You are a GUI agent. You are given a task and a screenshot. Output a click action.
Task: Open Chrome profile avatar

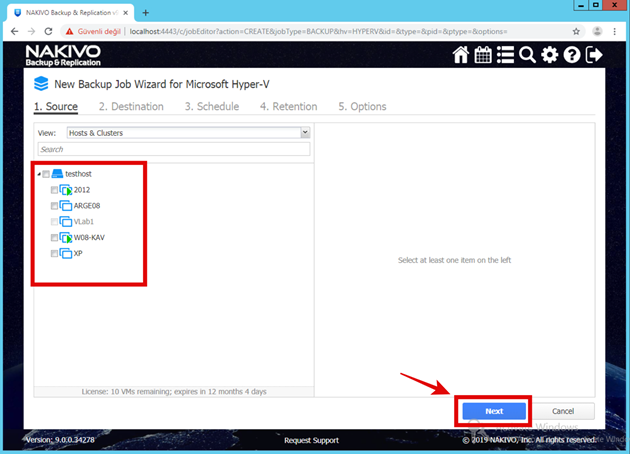tap(597, 31)
